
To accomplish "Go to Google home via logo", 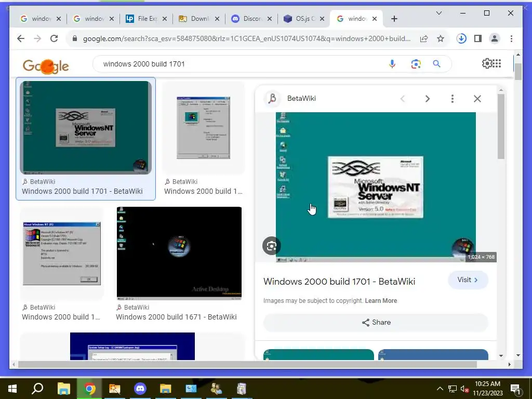I will click(x=46, y=66).
